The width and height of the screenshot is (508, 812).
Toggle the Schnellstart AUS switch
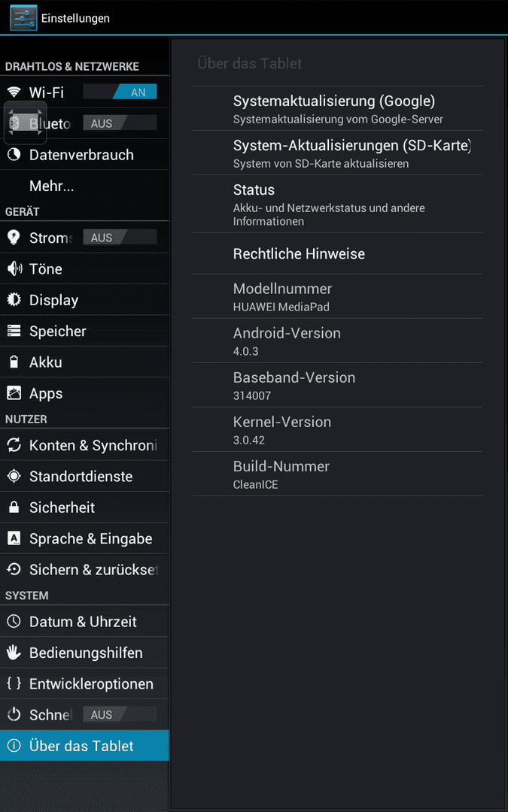[120, 715]
